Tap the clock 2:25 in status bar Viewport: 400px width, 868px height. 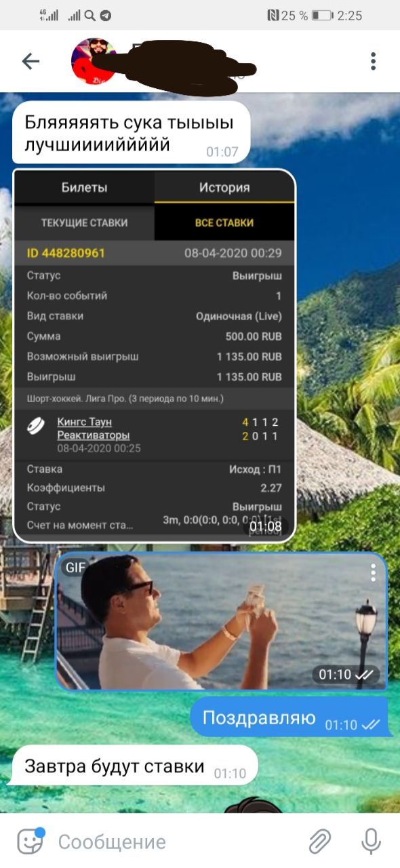coord(350,15)
